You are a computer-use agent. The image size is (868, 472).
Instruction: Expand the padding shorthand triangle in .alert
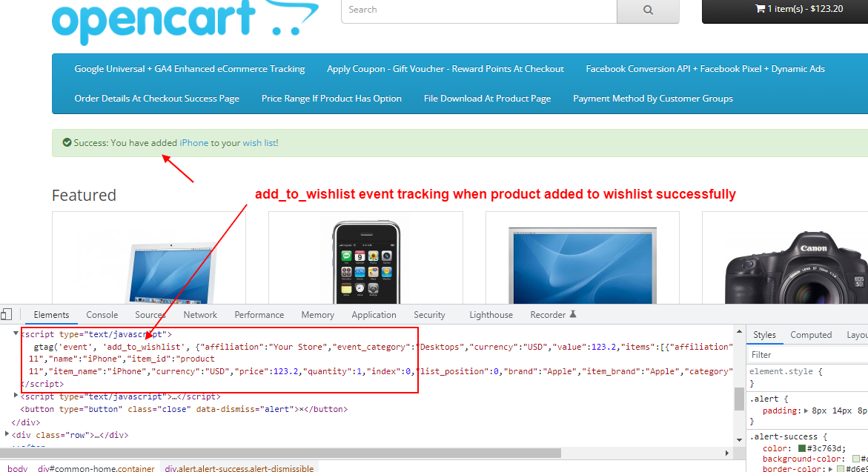point(806,411)
